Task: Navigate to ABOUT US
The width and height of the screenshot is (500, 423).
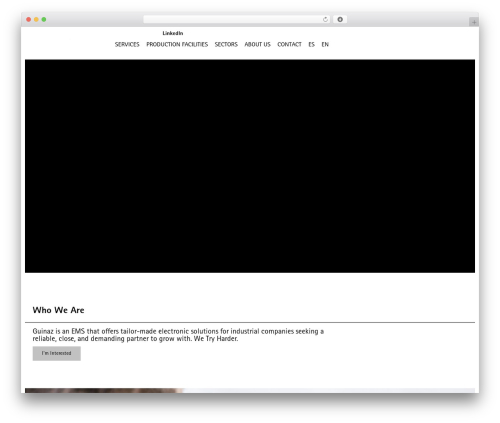Action: (x=257, y=44)
